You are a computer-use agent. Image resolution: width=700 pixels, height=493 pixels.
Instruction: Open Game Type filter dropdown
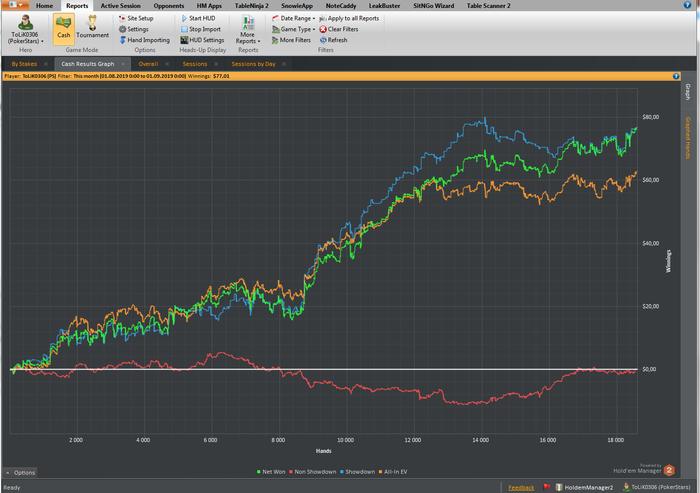pyautogui.click(x=294, y=29)
